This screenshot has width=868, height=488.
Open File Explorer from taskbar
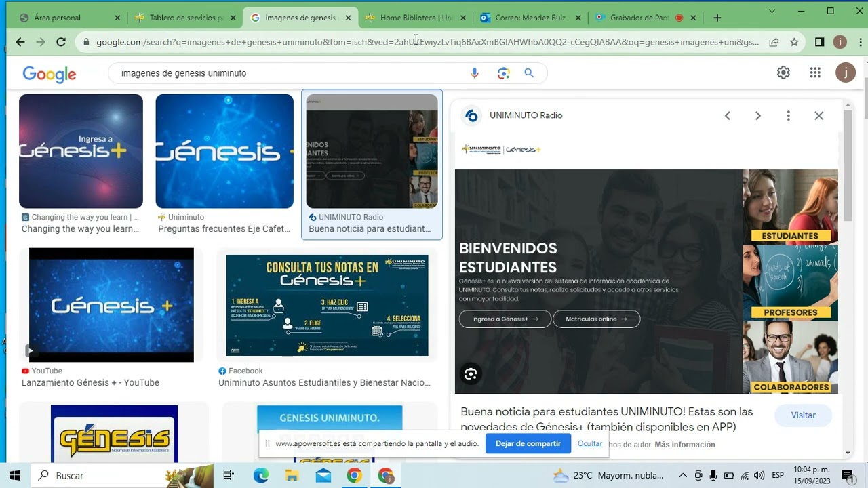tap(292, 476)
